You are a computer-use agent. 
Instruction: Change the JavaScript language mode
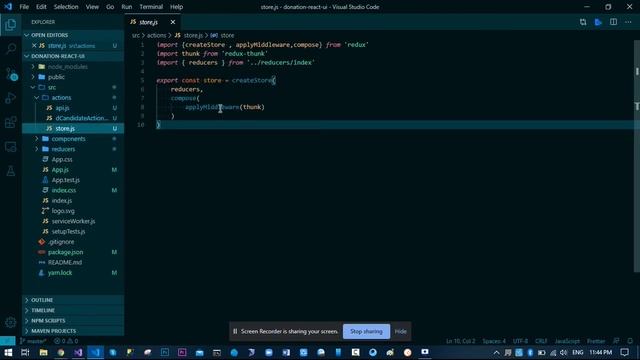click(x=567, y=341)
